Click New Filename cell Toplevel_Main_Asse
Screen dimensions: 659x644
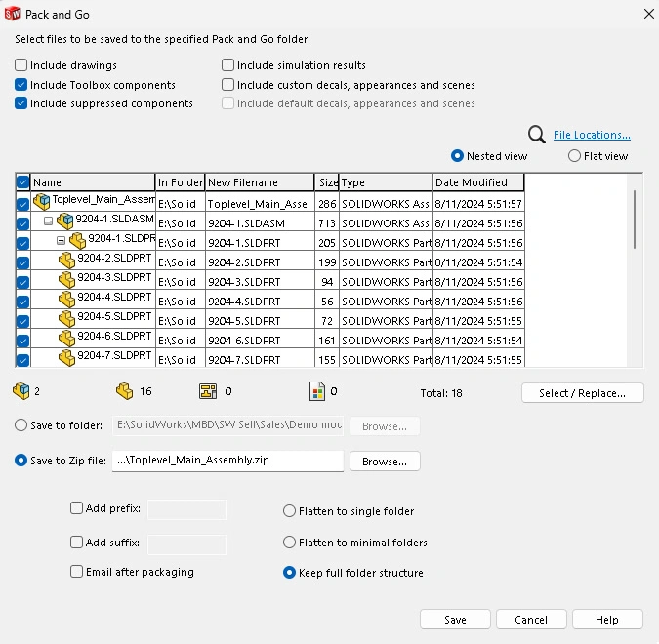pyautogui.click(x=260, y=204)
